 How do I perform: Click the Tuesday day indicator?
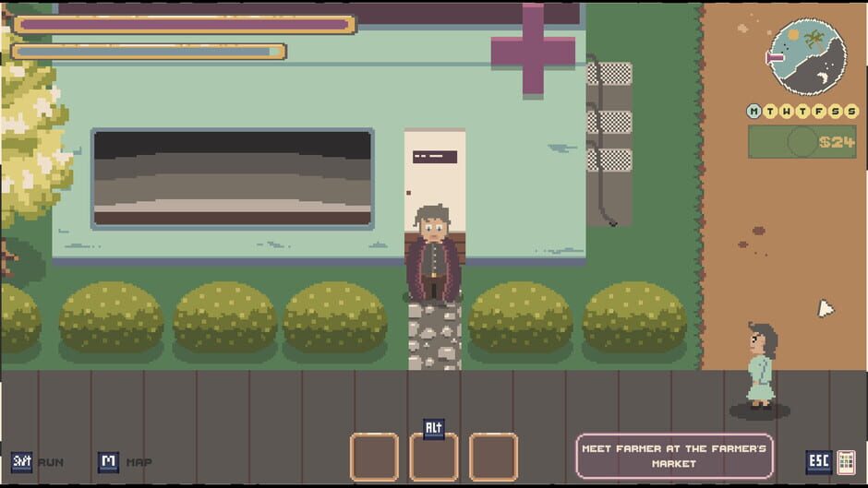coord(770,112)
